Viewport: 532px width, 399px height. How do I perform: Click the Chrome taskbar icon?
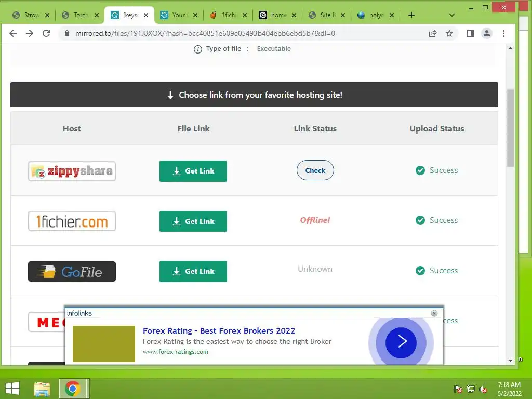(73, 389)
